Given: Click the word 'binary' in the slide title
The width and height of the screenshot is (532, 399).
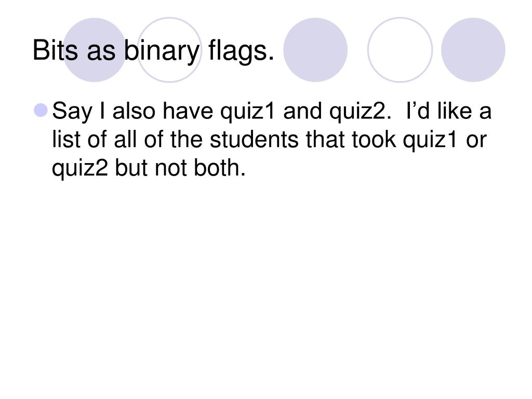Looking at the screenshot, I should pyautogui.click(x=162, y=51).
